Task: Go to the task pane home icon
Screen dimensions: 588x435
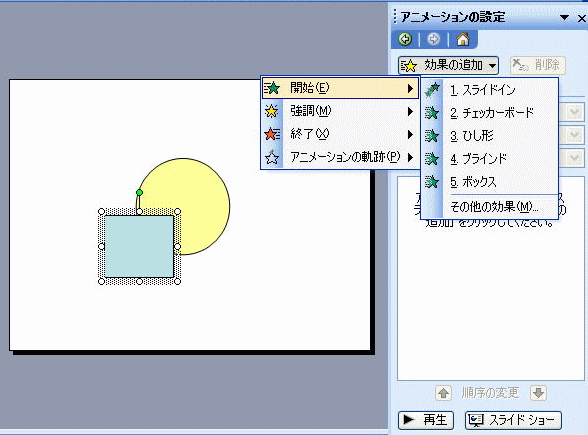Action: click(x=463, y=39)
